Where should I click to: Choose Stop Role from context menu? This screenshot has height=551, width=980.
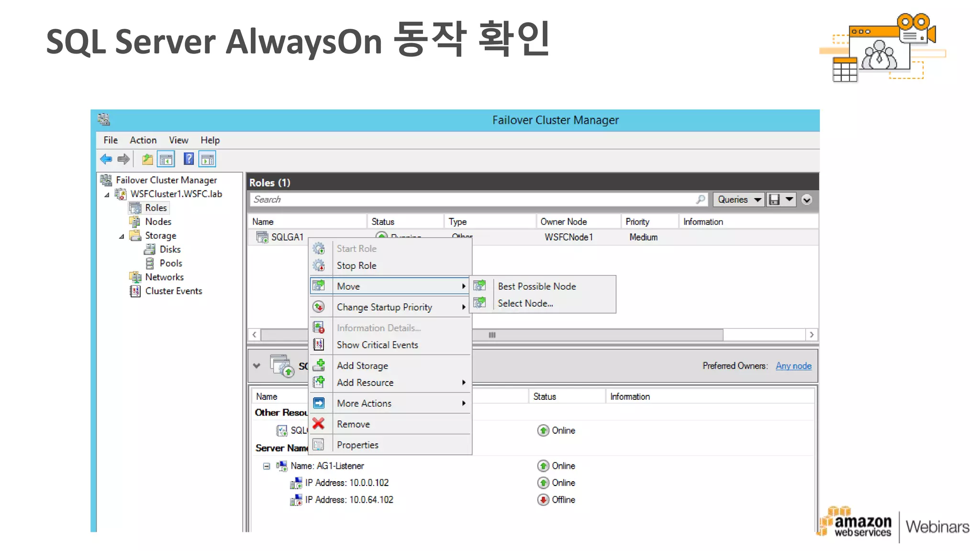tap(390, 265)
